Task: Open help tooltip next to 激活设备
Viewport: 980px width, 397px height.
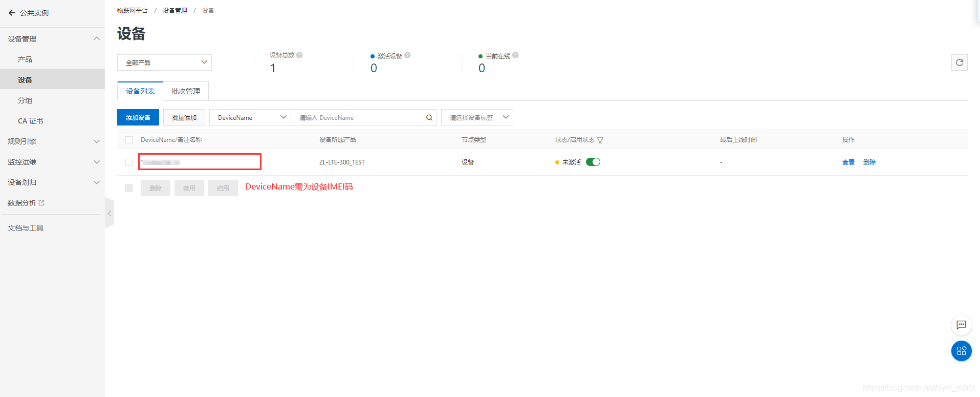Action: [407, 55]
